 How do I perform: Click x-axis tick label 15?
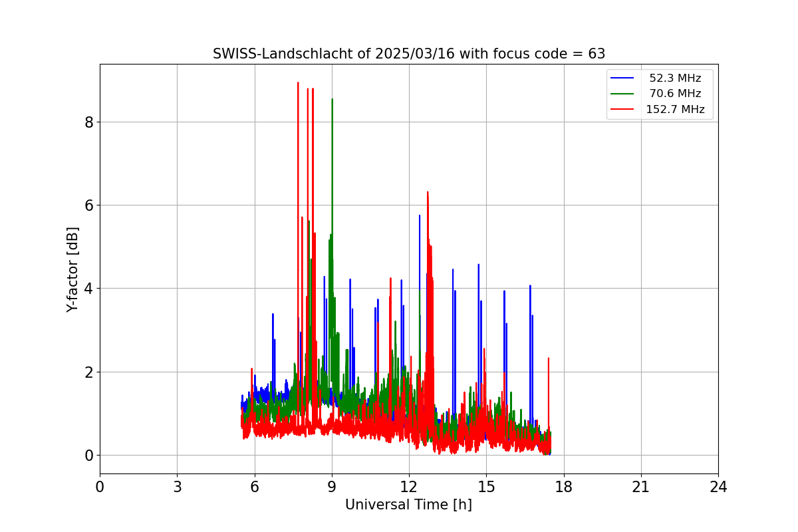pyautogui.click(x=486, y=487)
